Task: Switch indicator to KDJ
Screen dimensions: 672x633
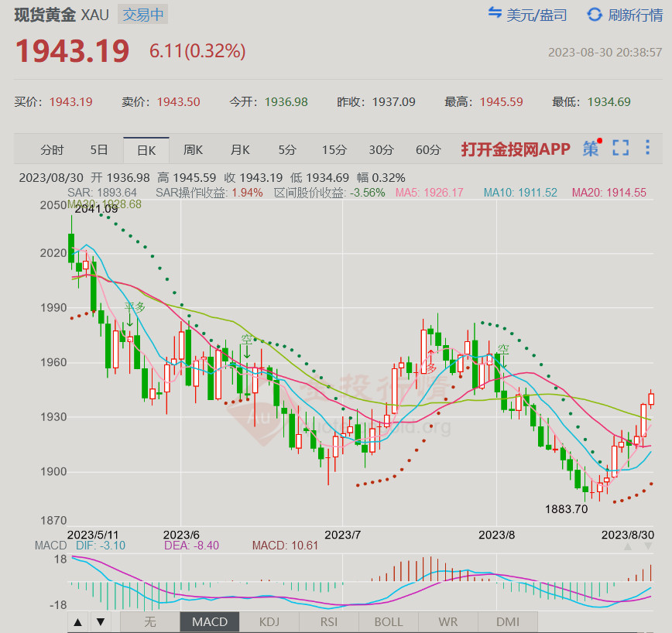Action: pos(269,622)
